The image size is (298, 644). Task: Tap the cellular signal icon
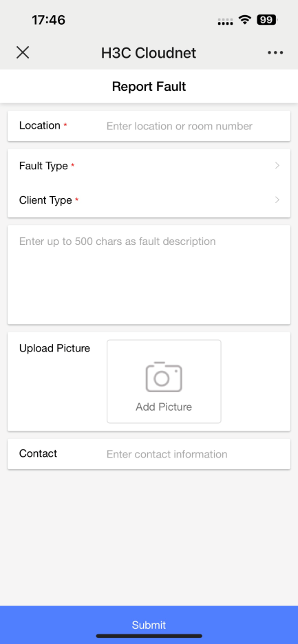[x=225, y=22]
